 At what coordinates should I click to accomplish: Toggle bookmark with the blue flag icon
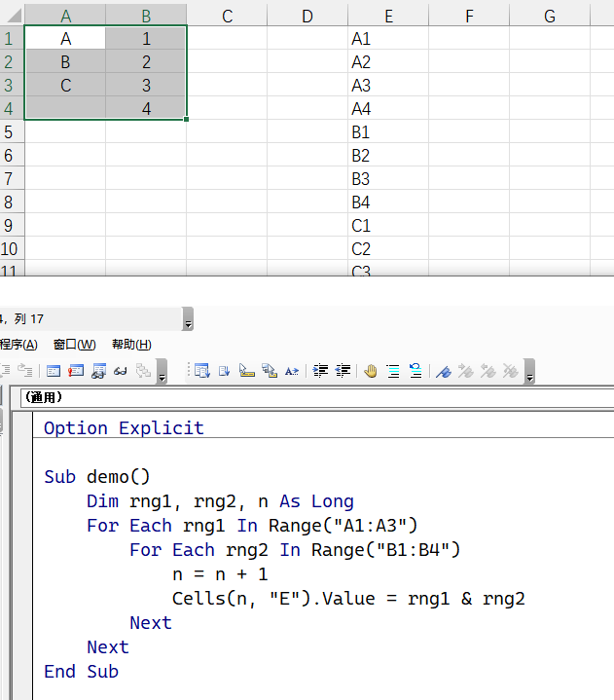tap(444, 371)
